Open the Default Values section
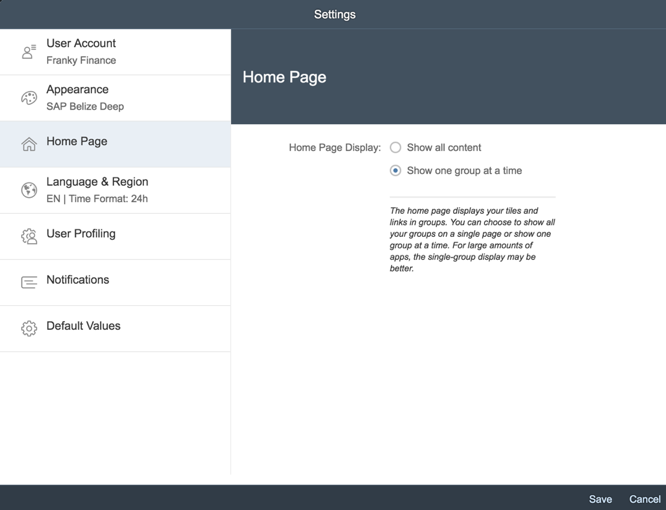Image resolution: width=666 pixels, height=510 pixels. point(115,329)
